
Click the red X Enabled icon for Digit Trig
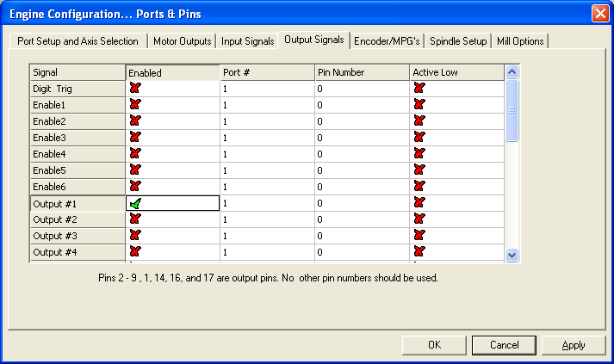(x=135, y=88)
